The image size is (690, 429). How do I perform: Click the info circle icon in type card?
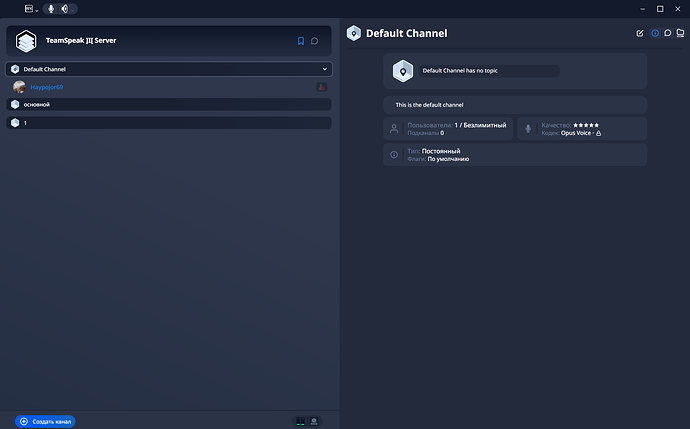[394, 155]
